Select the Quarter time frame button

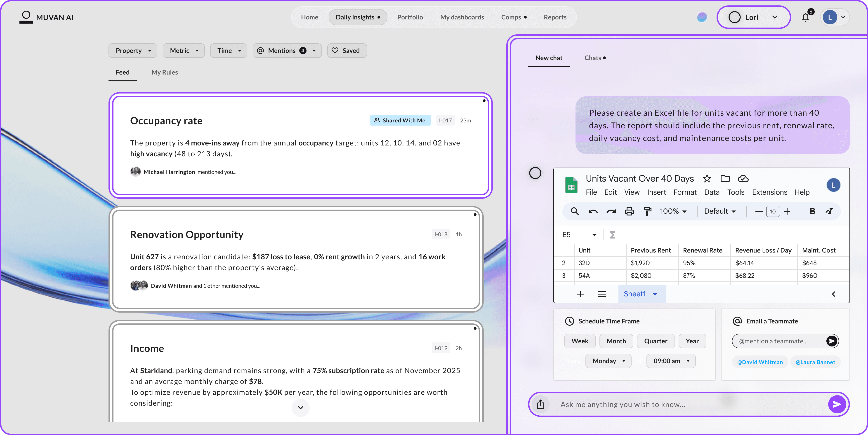click(x=655, y=341)
